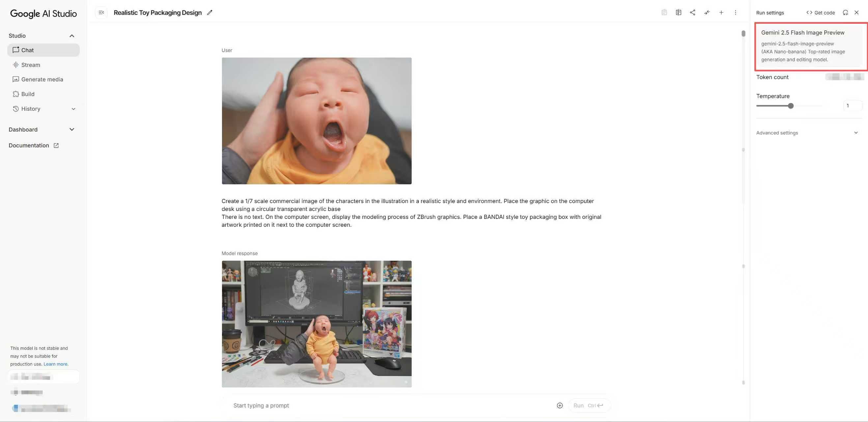
Task: Add media with the circled plus icon
Action: [560, 406]
